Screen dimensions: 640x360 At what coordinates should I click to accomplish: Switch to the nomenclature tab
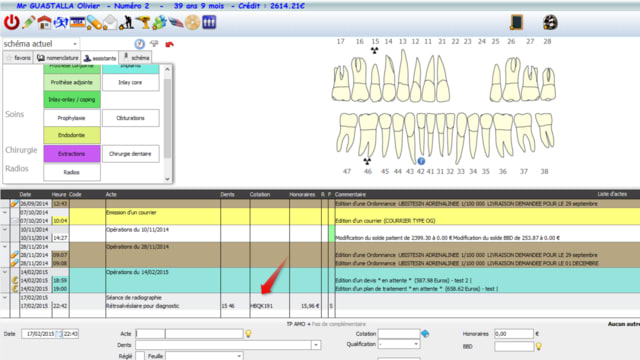[58, 58]
